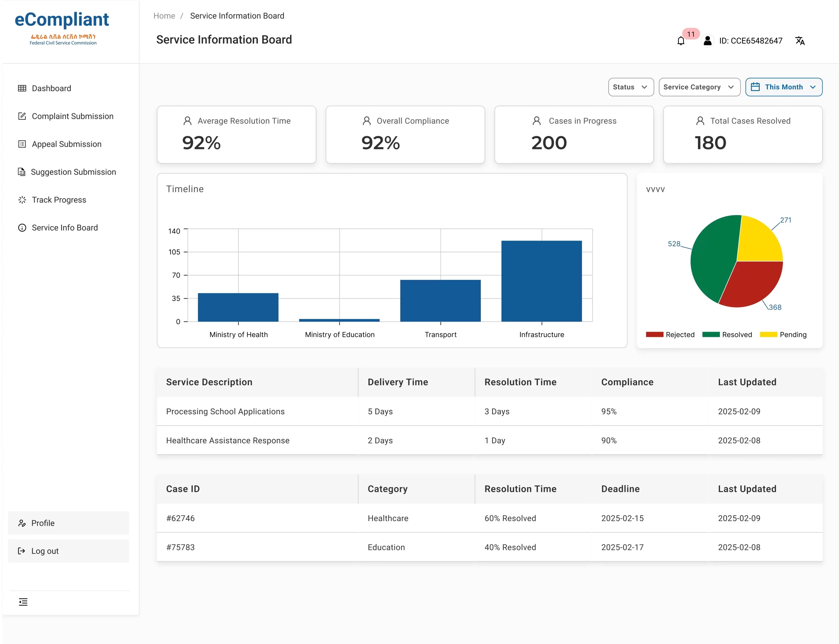The width and height of the screenshot is (839, 644).
Task: Expand the Service Category dropdown
Action: click(x=699, y=87)
